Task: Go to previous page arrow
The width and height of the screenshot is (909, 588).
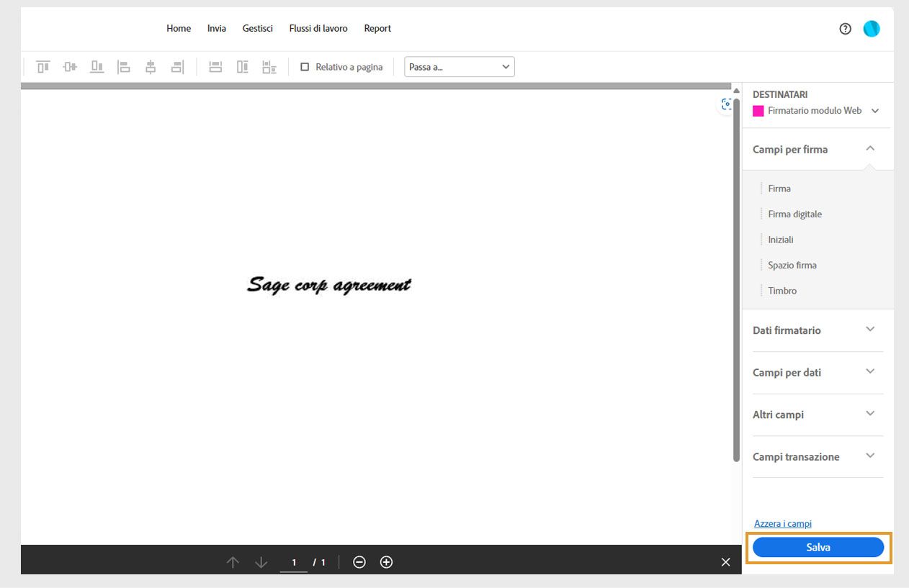Action: tap(233, 562)
